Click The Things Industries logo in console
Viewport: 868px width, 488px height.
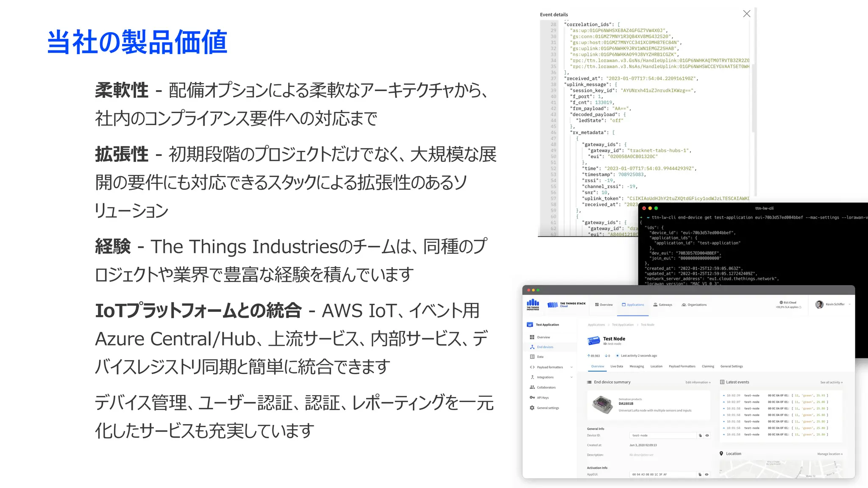[533, 305]
